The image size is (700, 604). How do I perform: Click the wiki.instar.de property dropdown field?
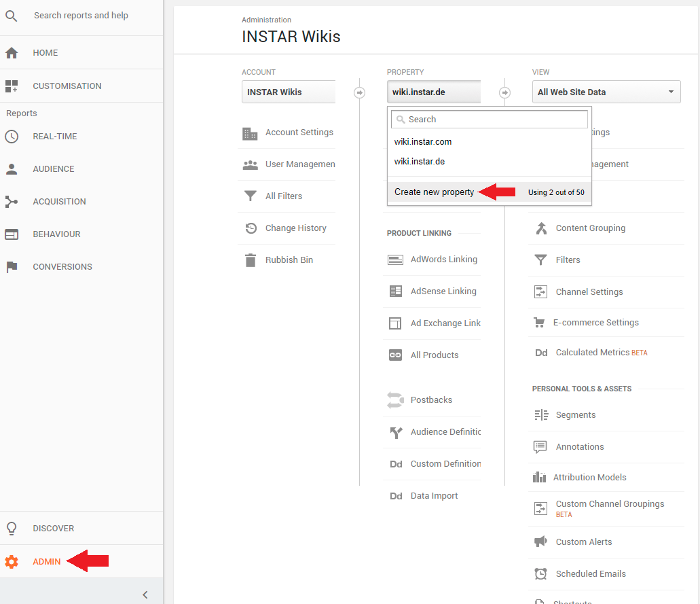tap(433, 92)
